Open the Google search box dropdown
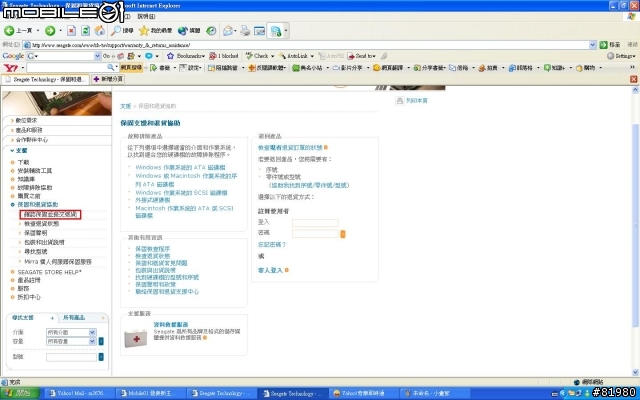Viewport: 640px width, 400px height. (x=97, y=56)
